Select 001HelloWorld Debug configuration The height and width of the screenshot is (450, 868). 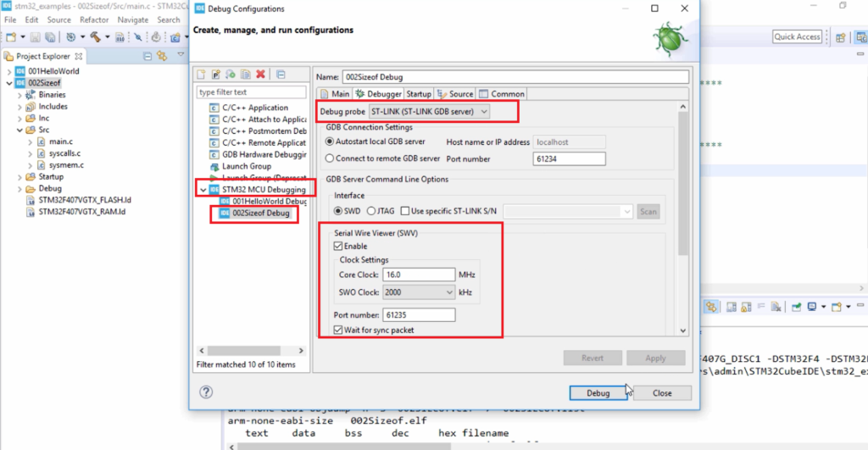264,202
